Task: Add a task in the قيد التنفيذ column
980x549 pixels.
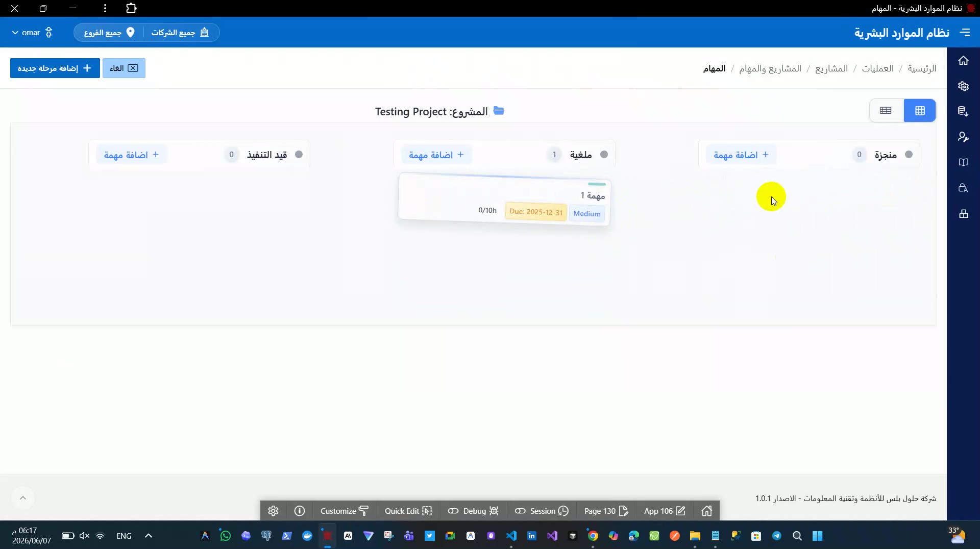Action: [x=132, y=155]
